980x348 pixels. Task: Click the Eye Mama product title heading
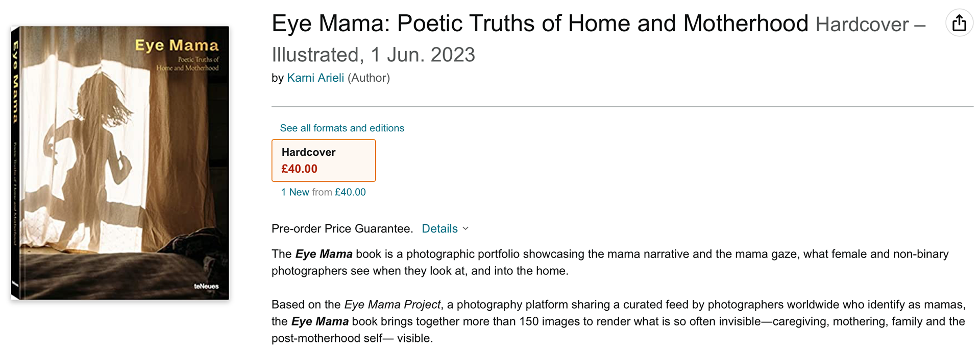pyautogui.click(x=540, y=24)
